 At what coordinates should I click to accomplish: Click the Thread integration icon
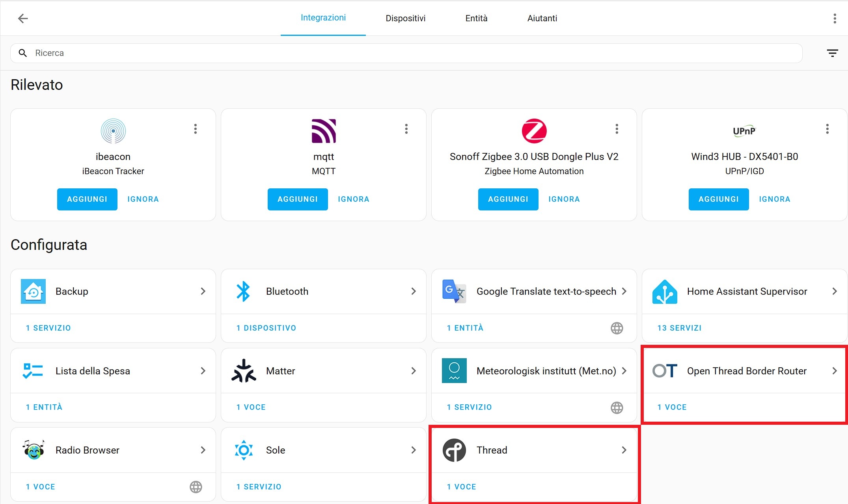click(454, 450)
